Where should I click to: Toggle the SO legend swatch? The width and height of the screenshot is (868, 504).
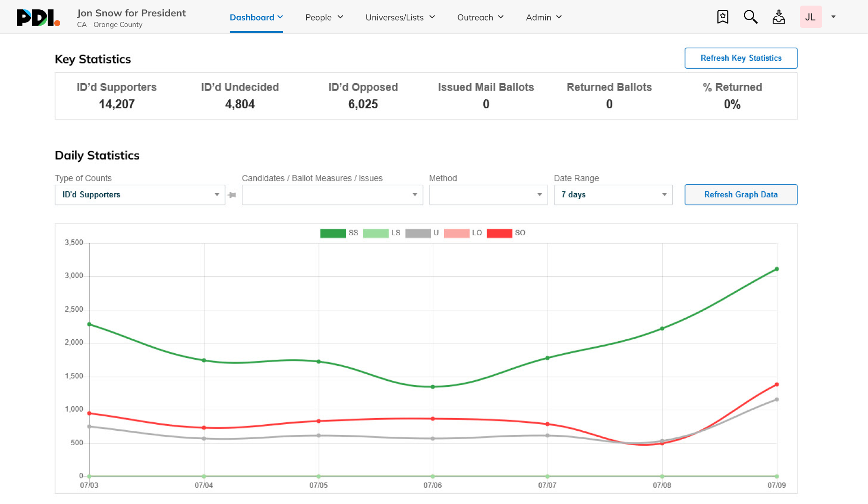(500, 233)
